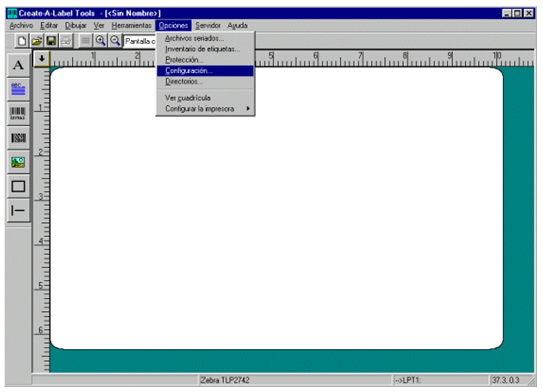543x392 pixels.
Task: Select the 2D barcode tool
Action: pos(18,138)
